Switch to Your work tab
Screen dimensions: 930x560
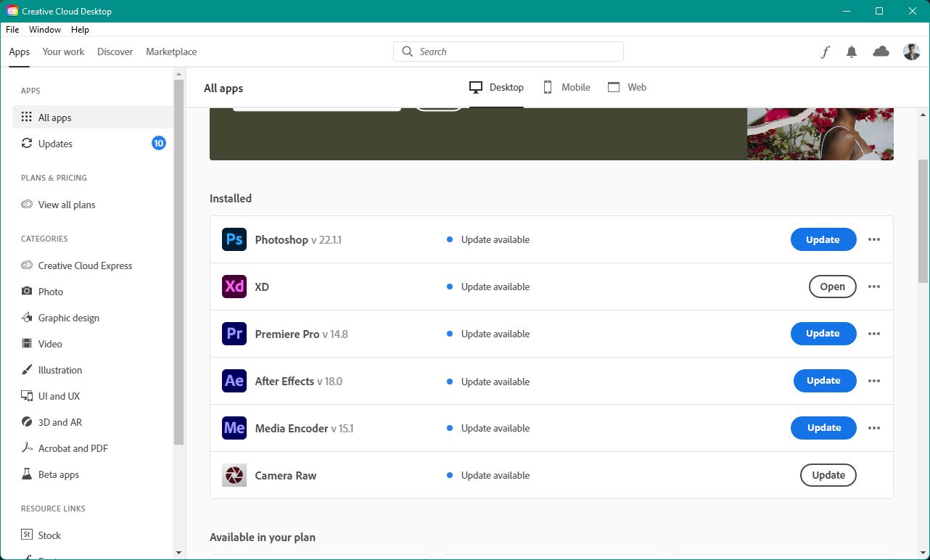coord(63,52)
